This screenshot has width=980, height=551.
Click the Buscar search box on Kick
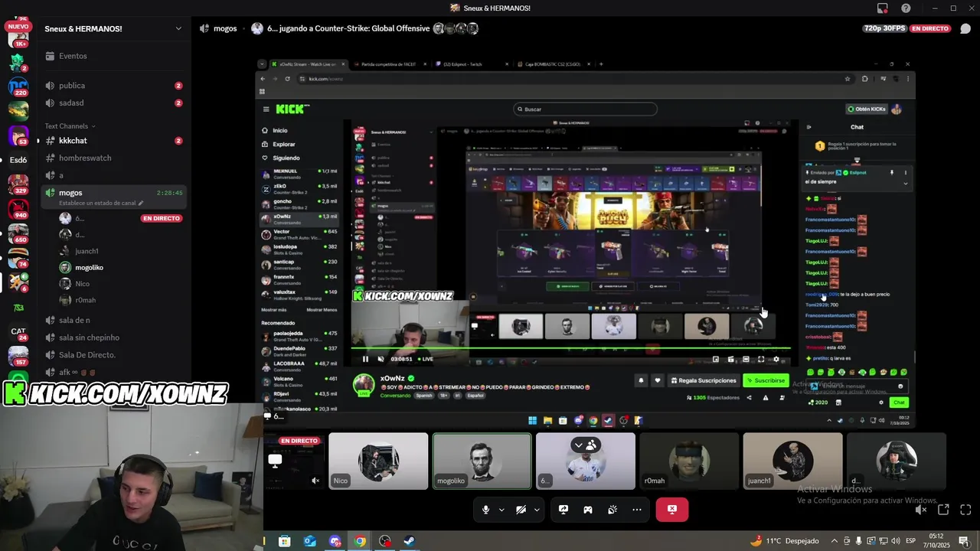click(x=584, y=109)
